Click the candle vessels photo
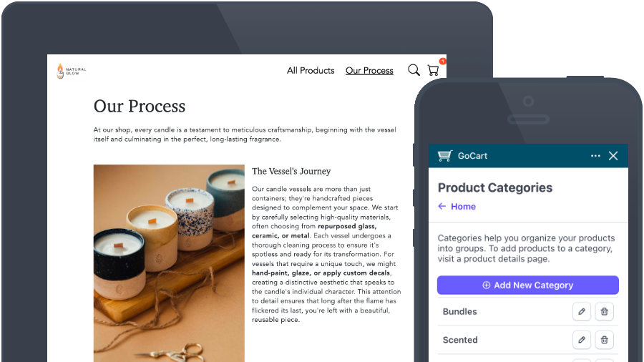This screenshot has width=644, height=362. tap(169, 263)
